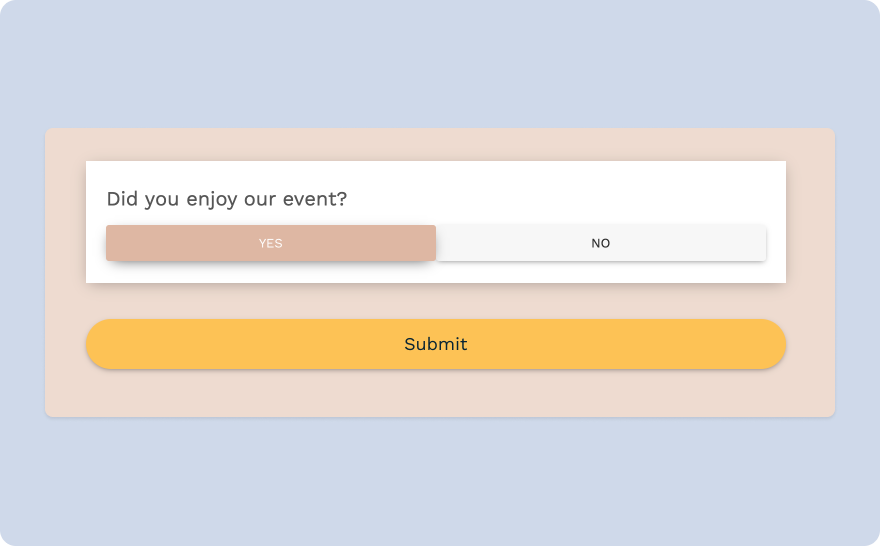Click the yellow Submit button
This screenshot has height=546, width=880.
[x=436, y=344]
